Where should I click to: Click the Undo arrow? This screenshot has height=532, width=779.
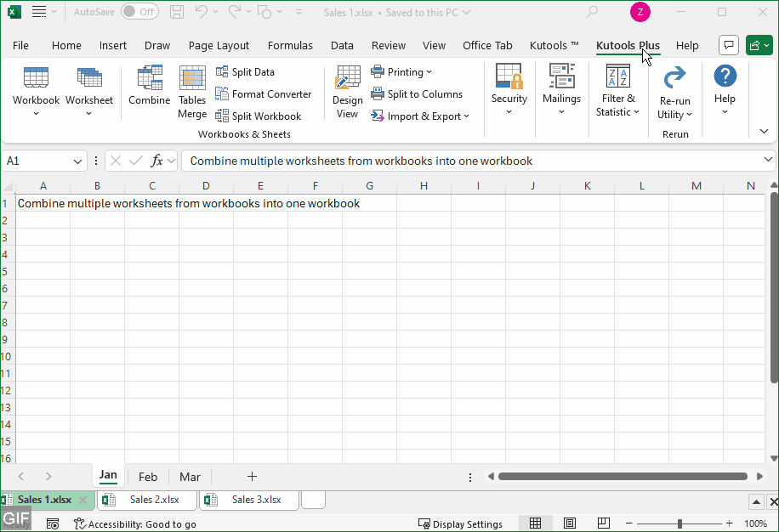202,11
